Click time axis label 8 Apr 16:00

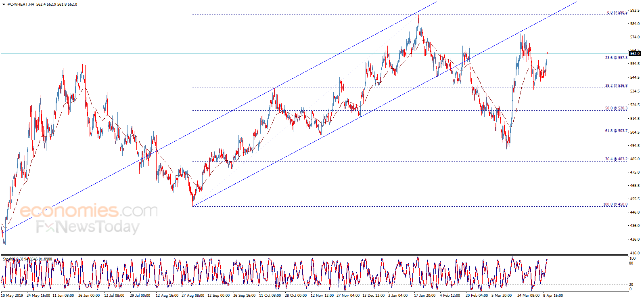(x=553, y=296)
